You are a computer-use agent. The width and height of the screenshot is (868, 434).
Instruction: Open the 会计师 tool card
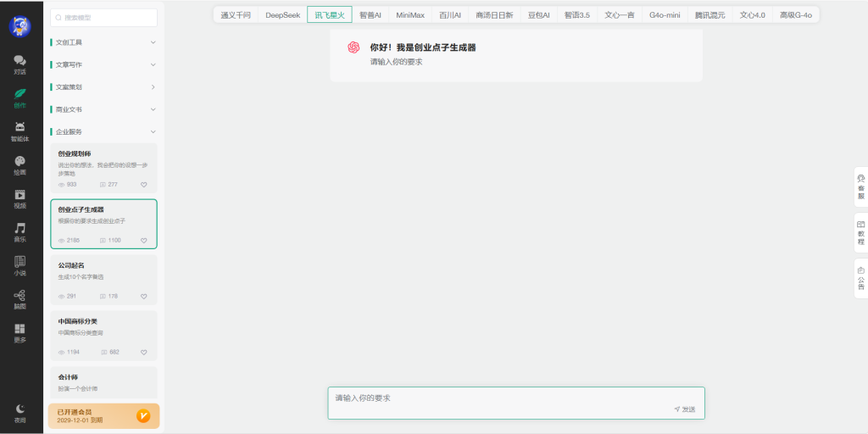(103, 382)
